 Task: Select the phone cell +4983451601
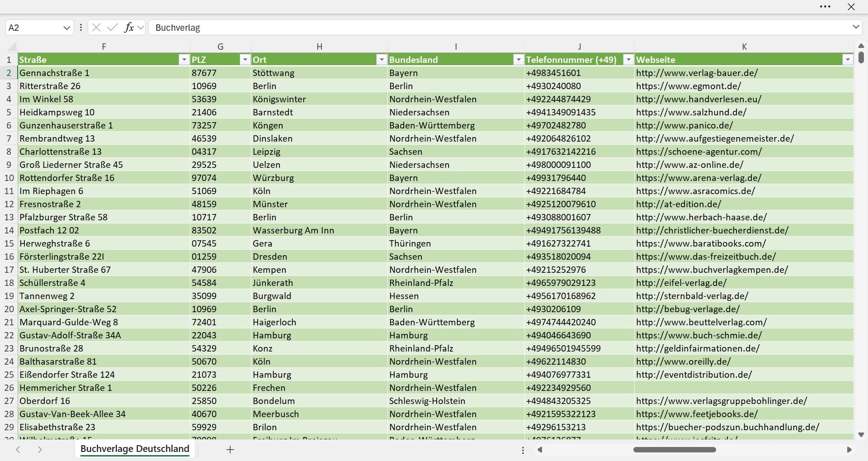pyautogui.click(x=579, y=73)
